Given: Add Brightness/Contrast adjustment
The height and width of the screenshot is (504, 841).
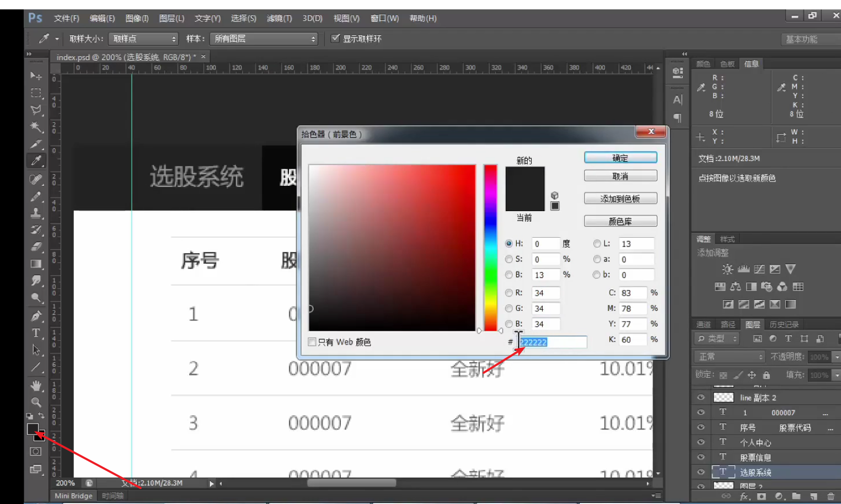Looking at the screenshot, I should 728,269.
